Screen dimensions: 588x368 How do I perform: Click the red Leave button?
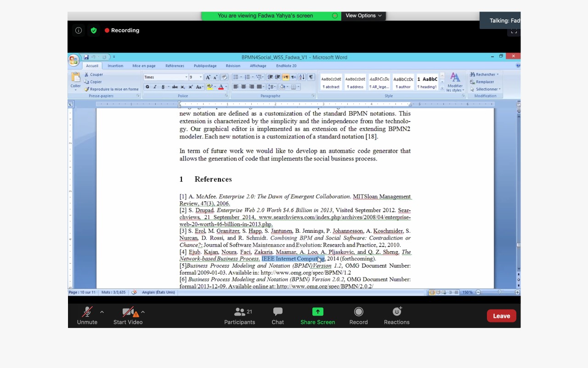pyautogui.click(x=501, y=316)
